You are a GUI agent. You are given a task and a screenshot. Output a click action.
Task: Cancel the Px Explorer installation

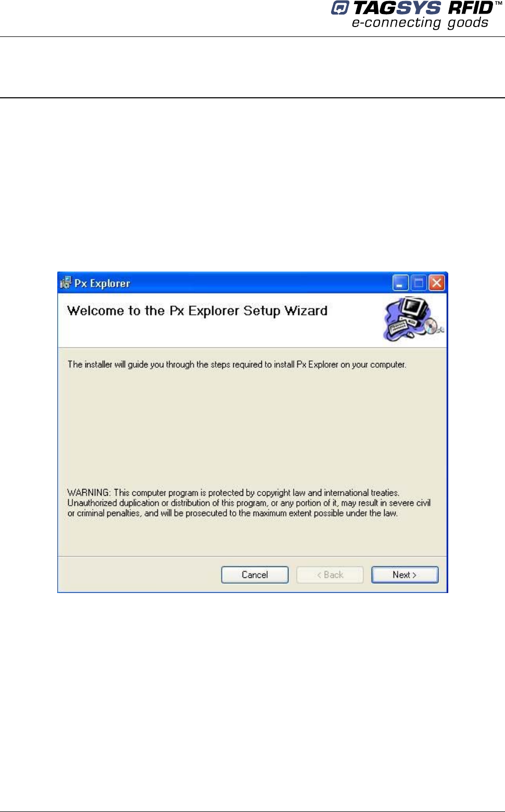pyautogui.click(x=255, y=575)
